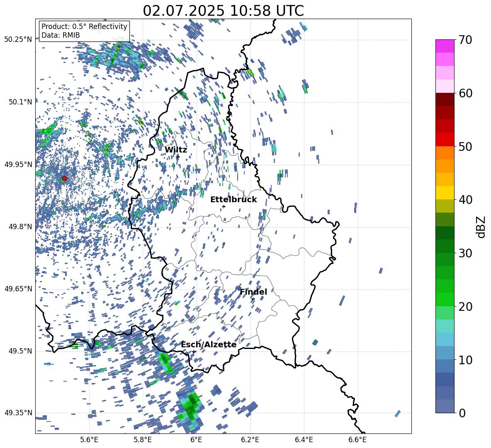Image resolution: width=491 pixels, height=448 pixels.
Task: Click the 50.1°N latitude label
Action: coord(20,102)
